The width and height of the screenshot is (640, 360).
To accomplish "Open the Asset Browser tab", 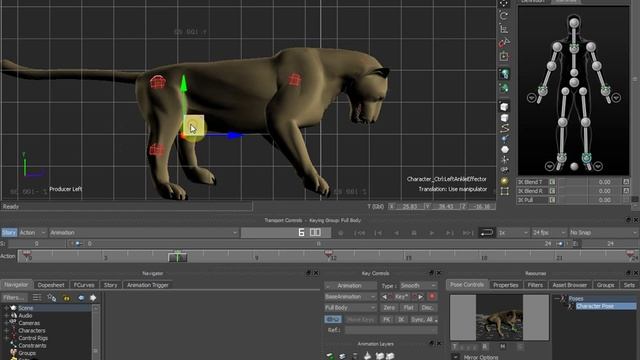I will coord(570,285).
